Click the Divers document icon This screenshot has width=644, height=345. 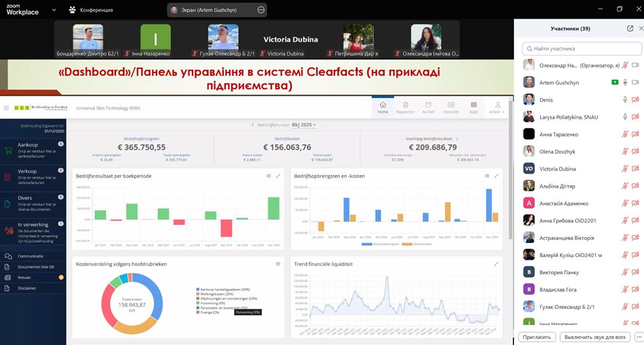pos(7,203)
